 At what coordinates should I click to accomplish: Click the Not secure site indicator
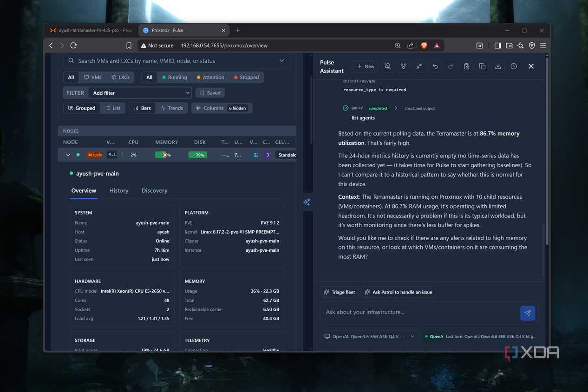(157, 46)
